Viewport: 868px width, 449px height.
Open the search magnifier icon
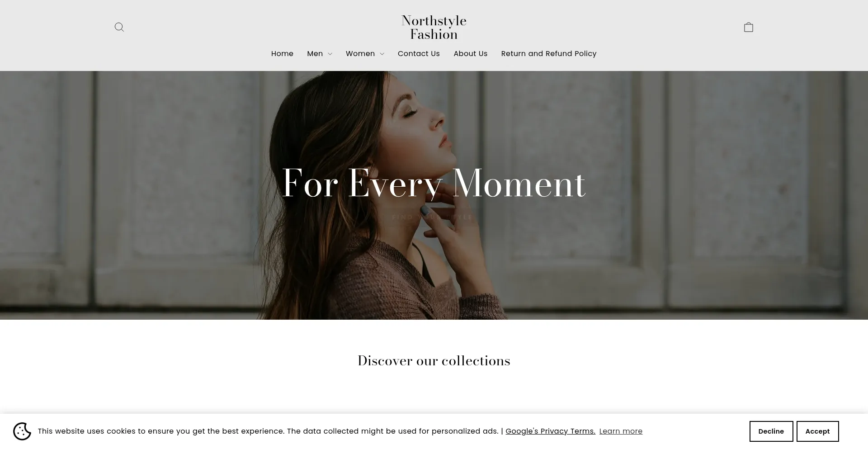[x=119, y=27]
